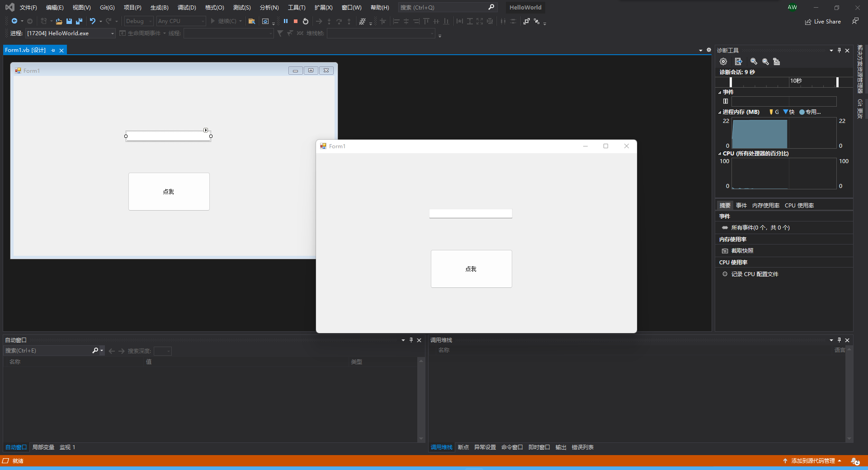This screenshot has width=868, height=470.
Task: Focus the text box in running Form1
Action: (471, 213)
